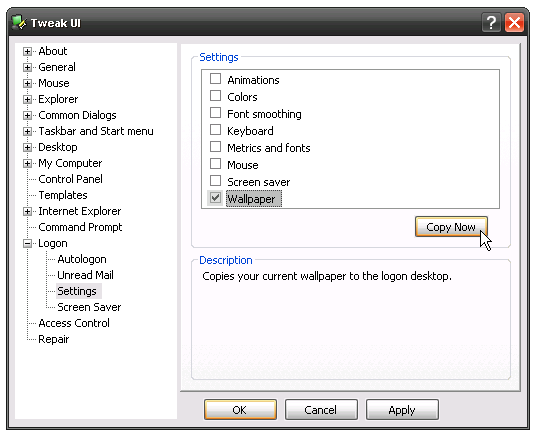The image size is (536, 436).
Task: Open Screen Saver under Logon
Action: [x=89, y=307]
